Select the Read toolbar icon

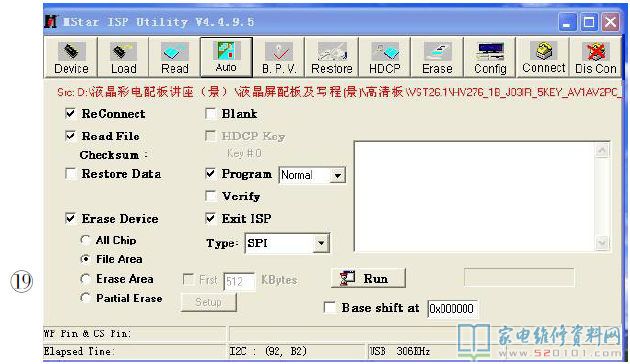[x=174, y=51]
